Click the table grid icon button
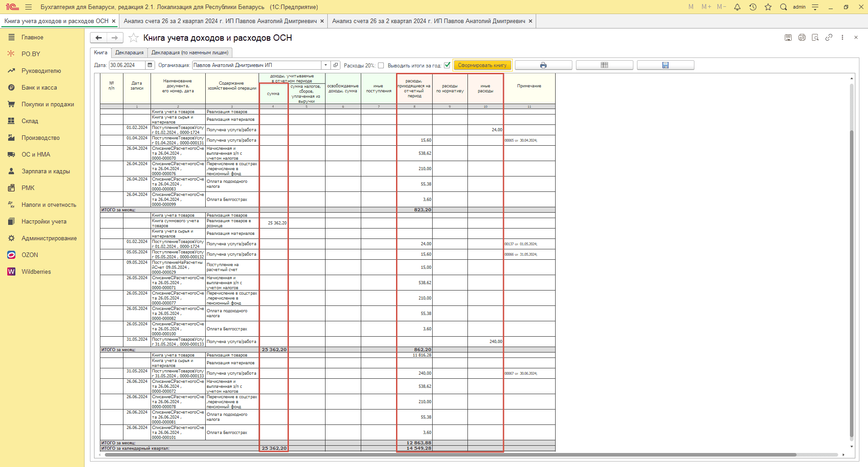The image size is (868, 467). tap(604, 65)
